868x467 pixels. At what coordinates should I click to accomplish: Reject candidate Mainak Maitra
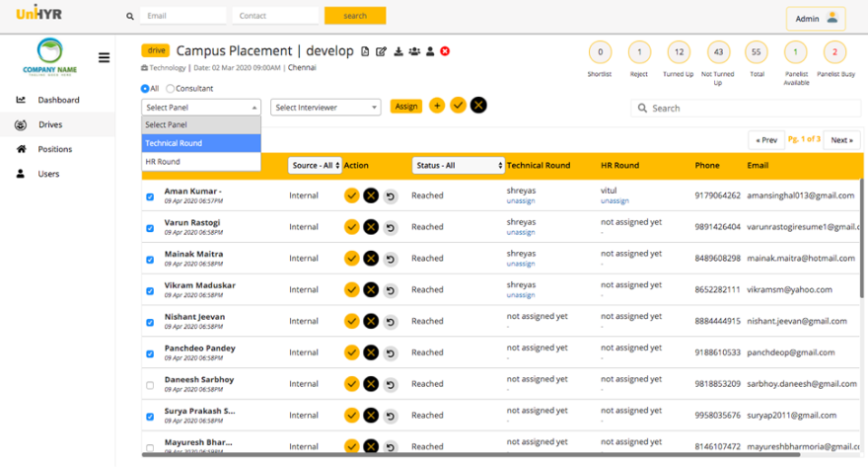pyautogui.click(x=371, y=258)
